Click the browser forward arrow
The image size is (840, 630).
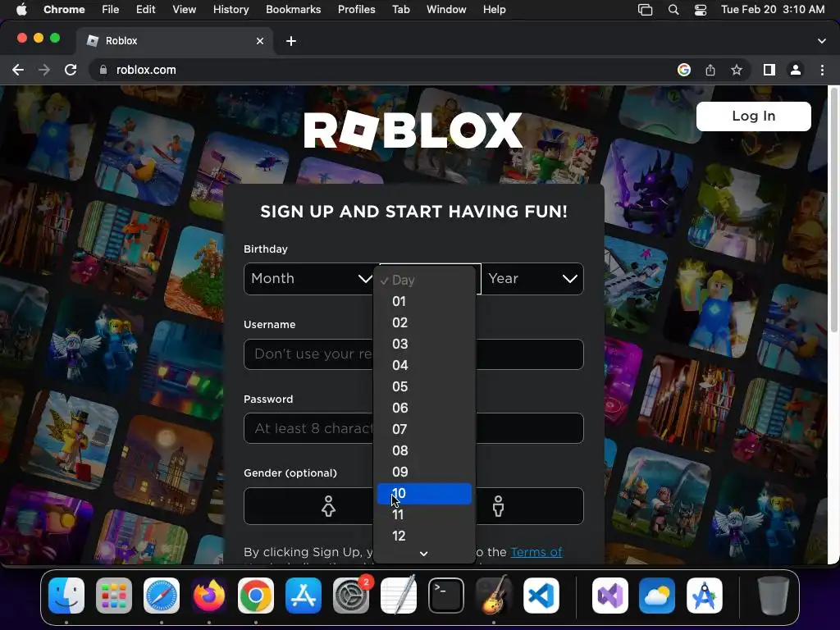[44, 71]
